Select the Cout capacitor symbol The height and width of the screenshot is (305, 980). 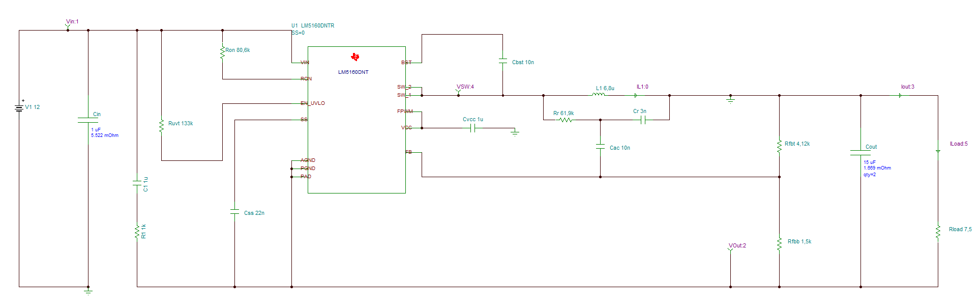click(x=860, y=153)
